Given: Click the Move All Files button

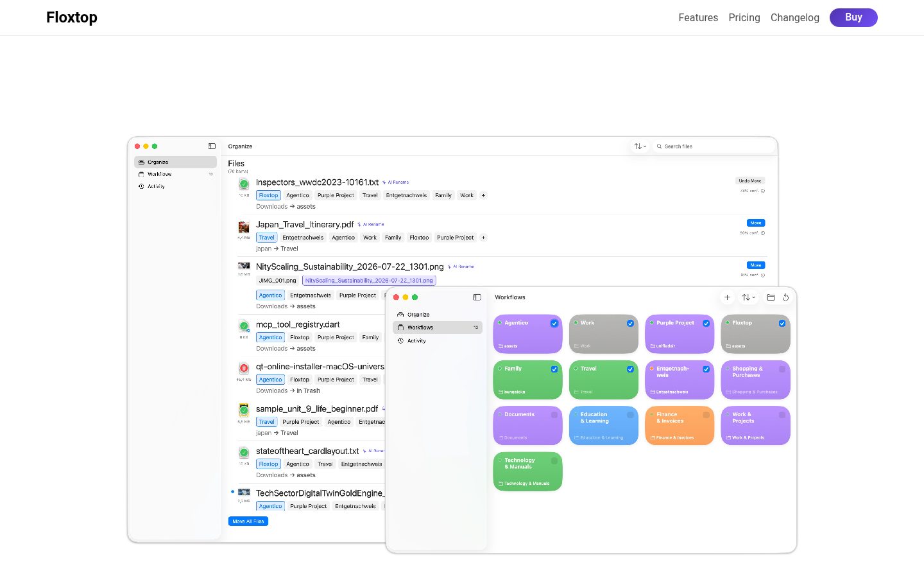Looking at the screenshot, I should (x=248, y=521).
